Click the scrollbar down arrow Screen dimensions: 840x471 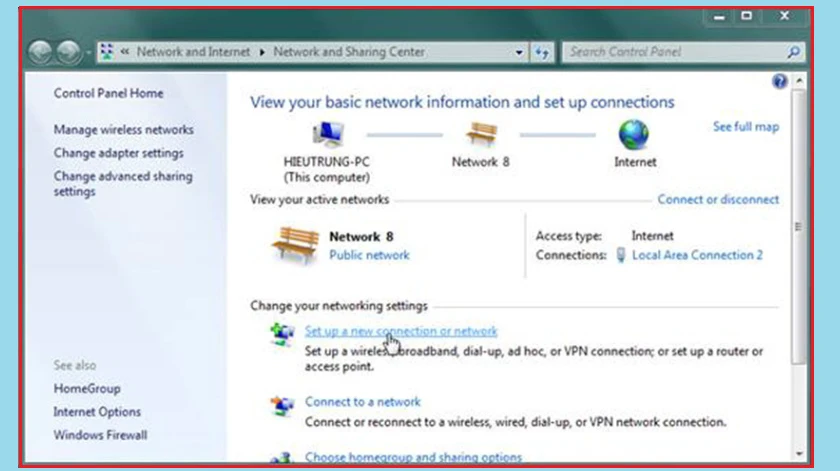click(799, 454)
